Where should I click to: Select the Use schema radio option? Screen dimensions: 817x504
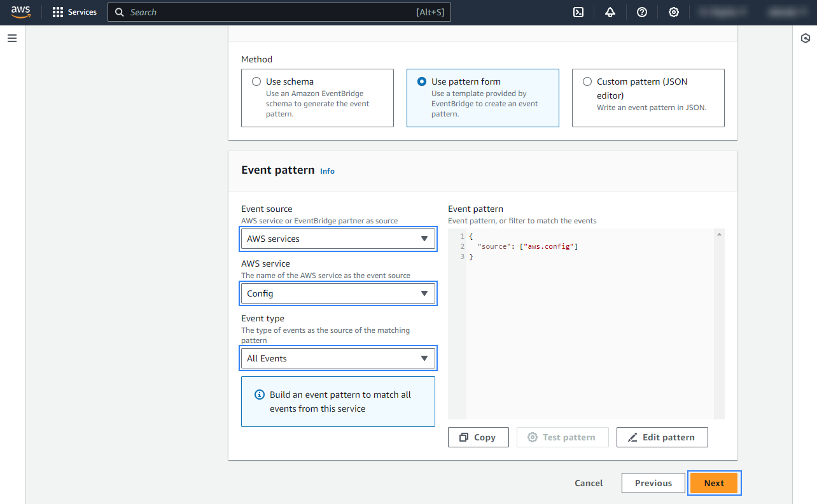click(x=256, y=81)
